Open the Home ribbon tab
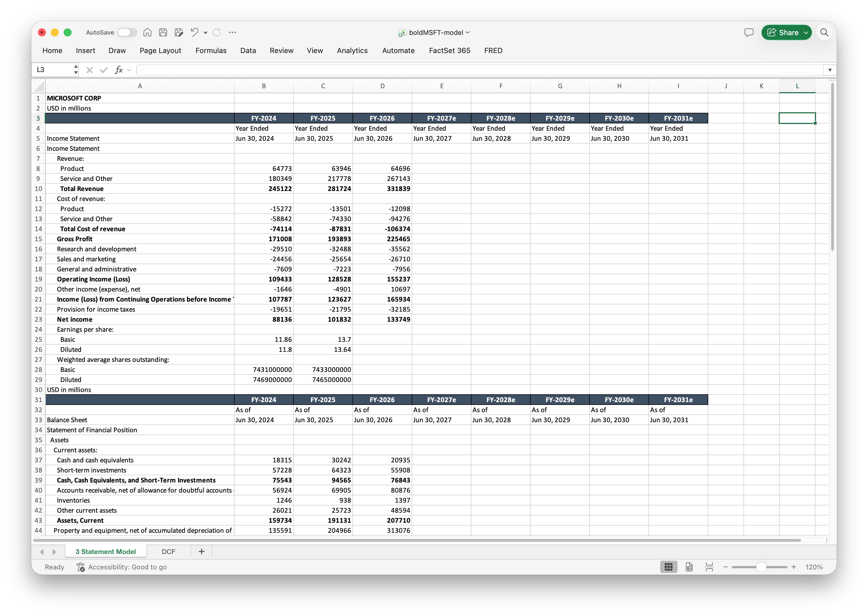 [52, 51]
